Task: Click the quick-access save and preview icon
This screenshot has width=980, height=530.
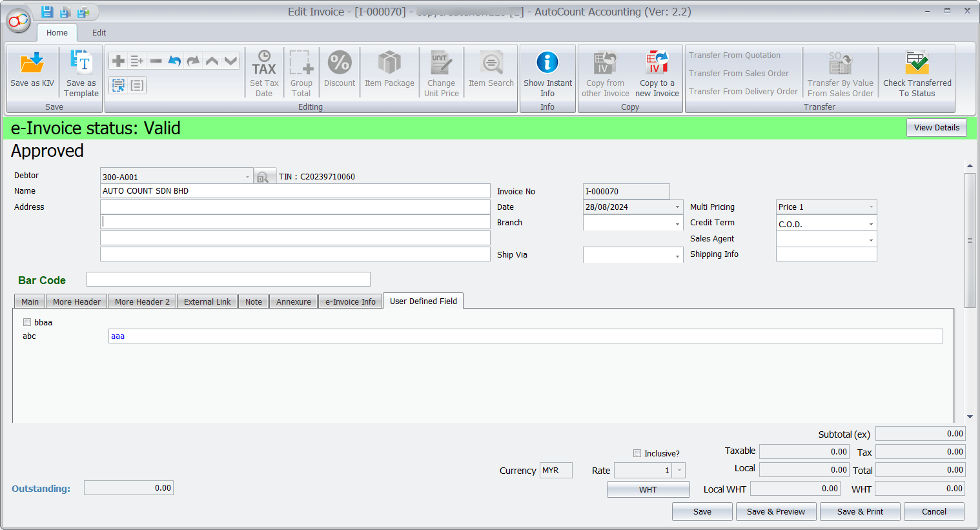Action: (x=65, y=12)
